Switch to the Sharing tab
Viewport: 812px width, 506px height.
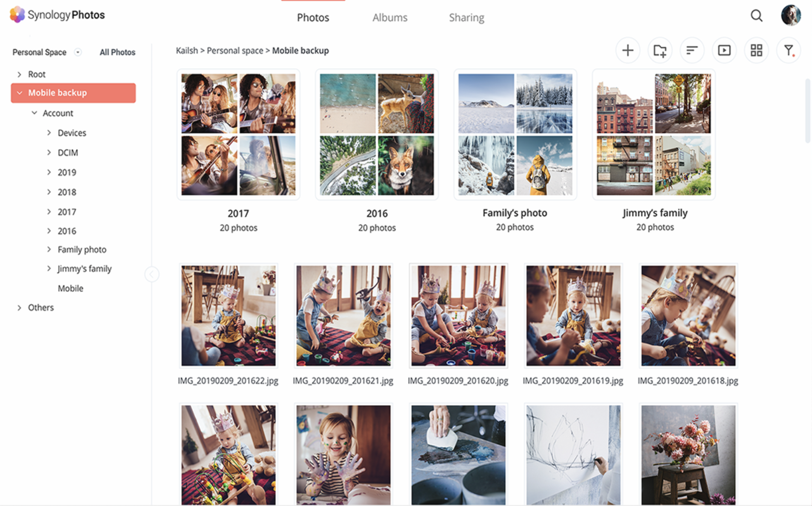(466, 17)
